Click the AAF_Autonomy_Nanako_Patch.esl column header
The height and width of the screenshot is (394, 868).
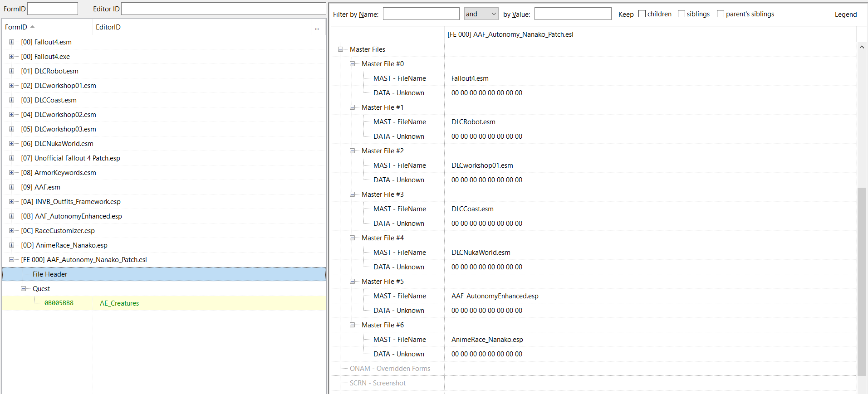[510, 34]
